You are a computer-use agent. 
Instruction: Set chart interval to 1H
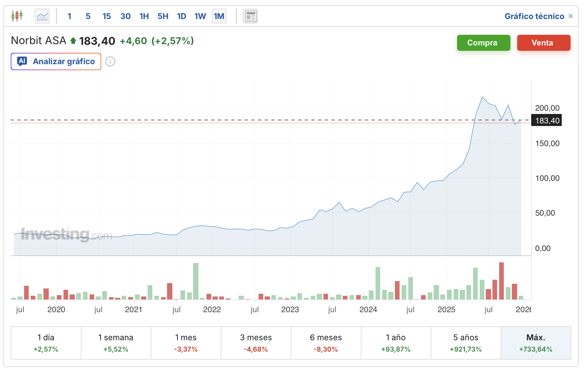[144, 16]
